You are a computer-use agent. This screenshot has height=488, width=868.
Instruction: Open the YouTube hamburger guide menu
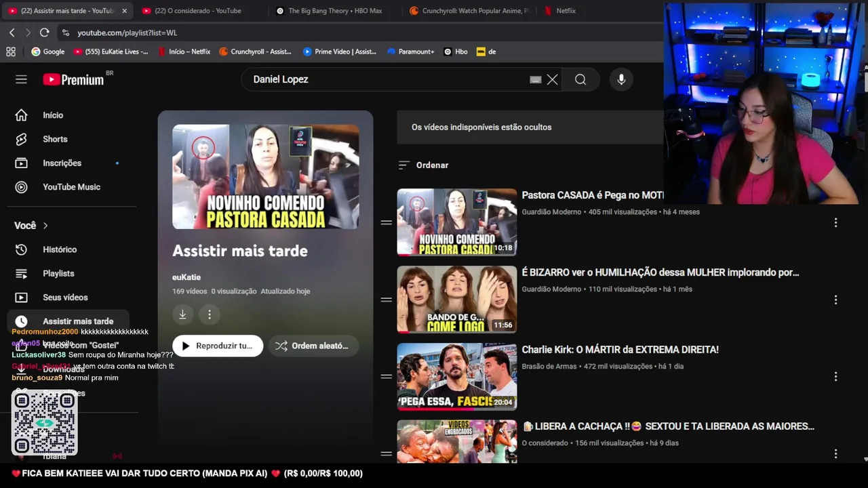21,79
